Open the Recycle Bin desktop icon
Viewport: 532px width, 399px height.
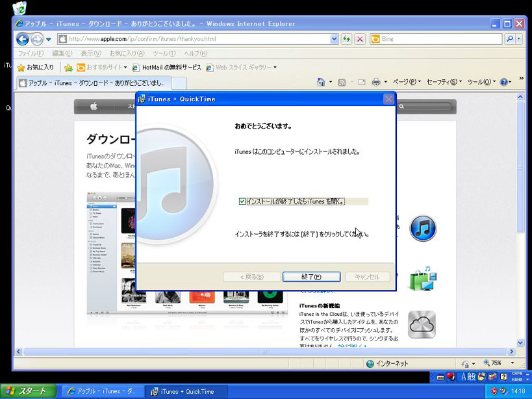coord(20,7)
